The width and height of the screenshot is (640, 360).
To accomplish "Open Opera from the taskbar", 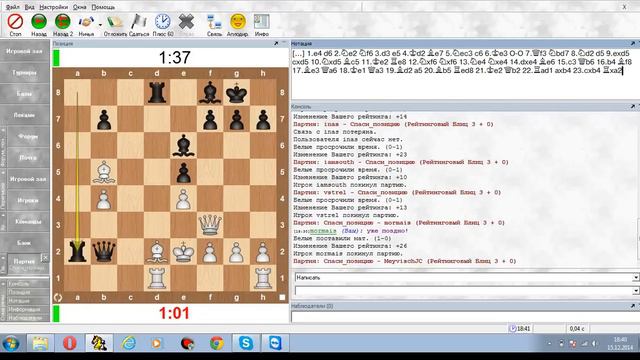I will coord(69,343).
